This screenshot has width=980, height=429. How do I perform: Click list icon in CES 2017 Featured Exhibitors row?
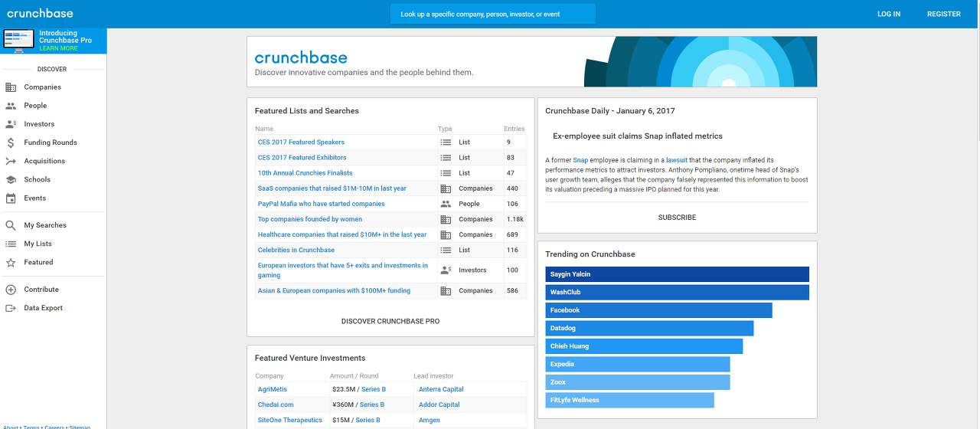click(x=446, y=158)
